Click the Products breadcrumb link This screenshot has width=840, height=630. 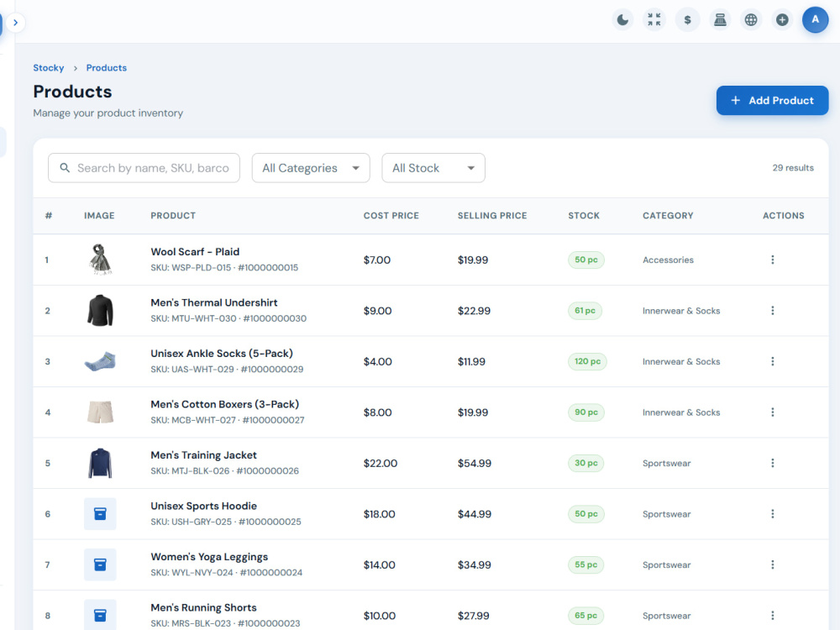pos(107,68)
